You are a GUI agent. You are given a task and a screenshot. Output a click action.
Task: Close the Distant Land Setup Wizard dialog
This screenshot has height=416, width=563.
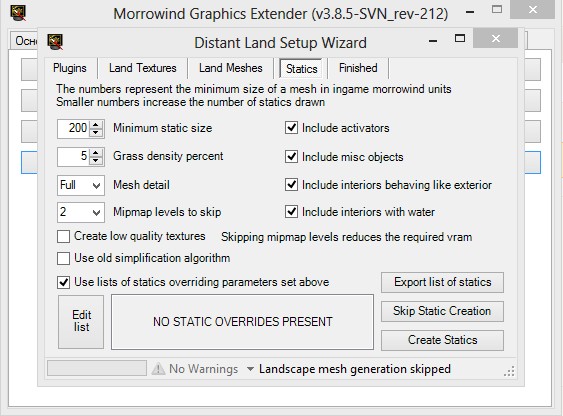tap(495, 38)
